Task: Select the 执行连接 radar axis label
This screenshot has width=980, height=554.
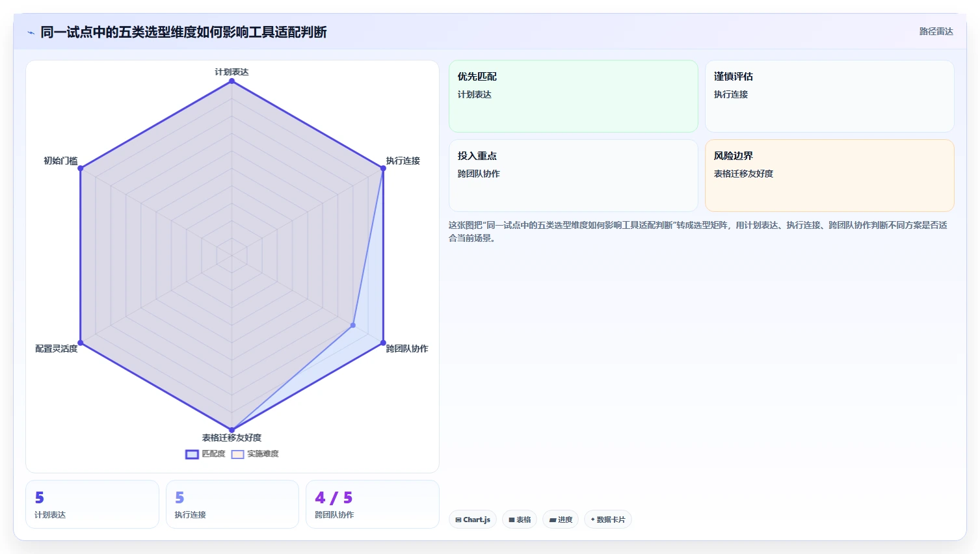Action: [403, 161]
